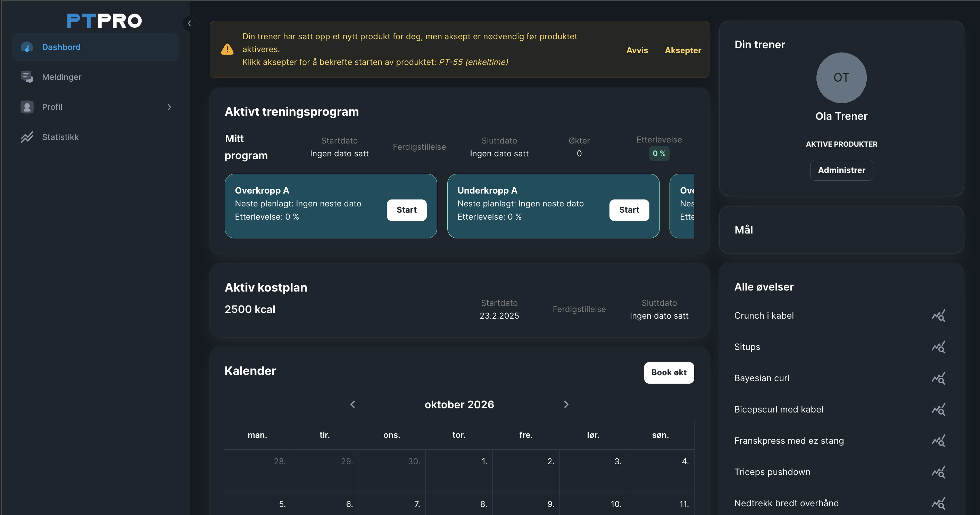Click the PTPRO logo

[x=104, y=21]
